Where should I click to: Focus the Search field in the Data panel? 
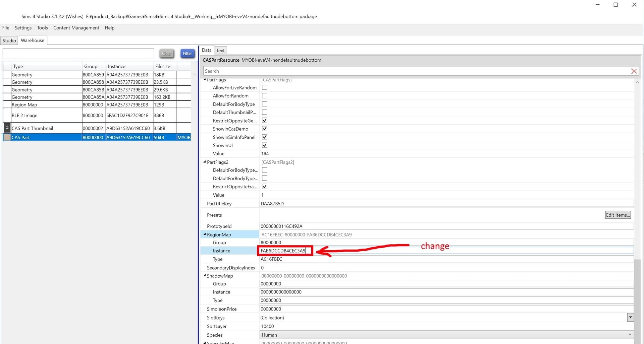click(x=417, y=71)
